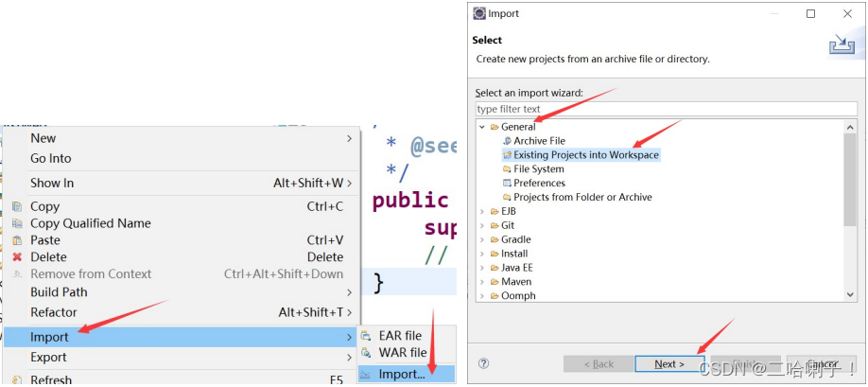
Task: Select Copy Qualified Name
Action: tap(182, 223)
